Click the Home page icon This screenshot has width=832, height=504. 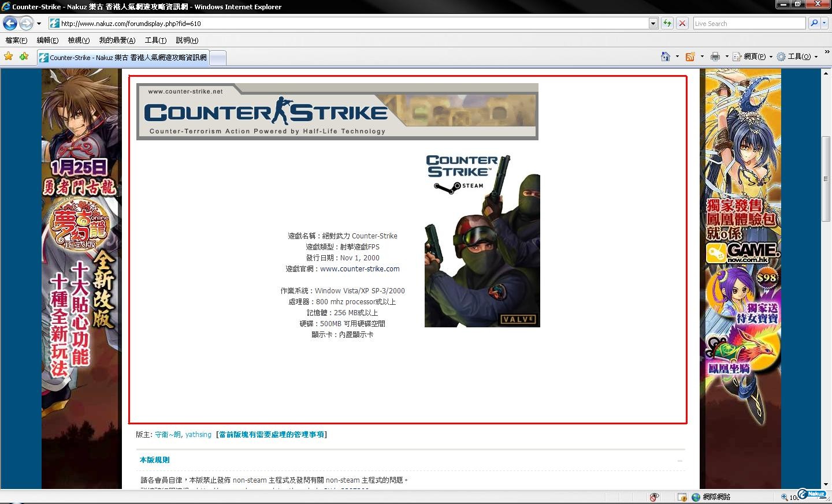pyautogui.click(x=666, y=57)
